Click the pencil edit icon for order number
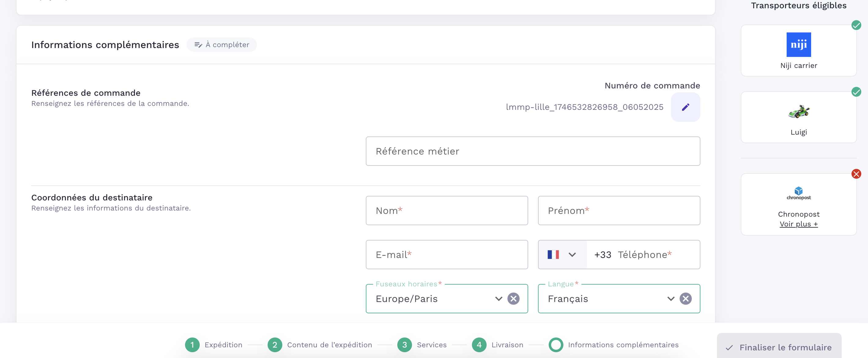 click(685, 107)
